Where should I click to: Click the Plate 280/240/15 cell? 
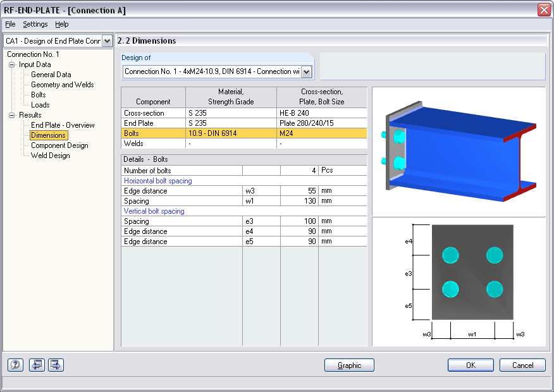pyautogui.click(x=322, y=123)
